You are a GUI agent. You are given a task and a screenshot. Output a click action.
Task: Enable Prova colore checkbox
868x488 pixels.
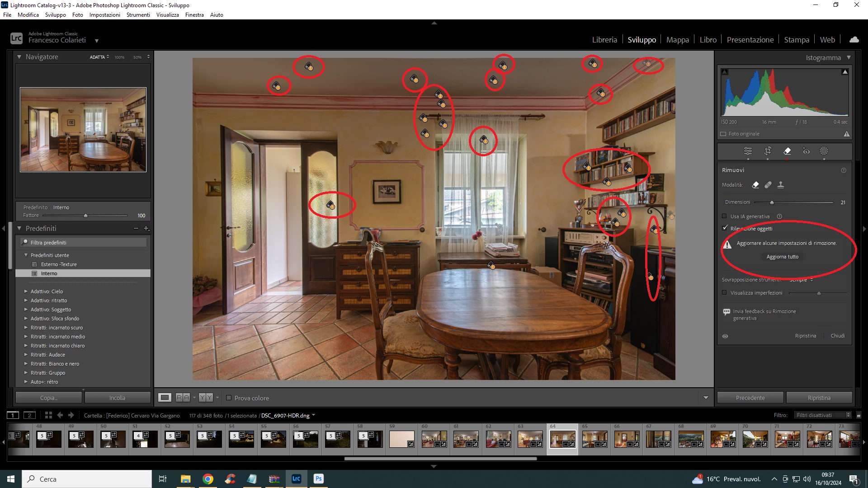coord(229,398)
